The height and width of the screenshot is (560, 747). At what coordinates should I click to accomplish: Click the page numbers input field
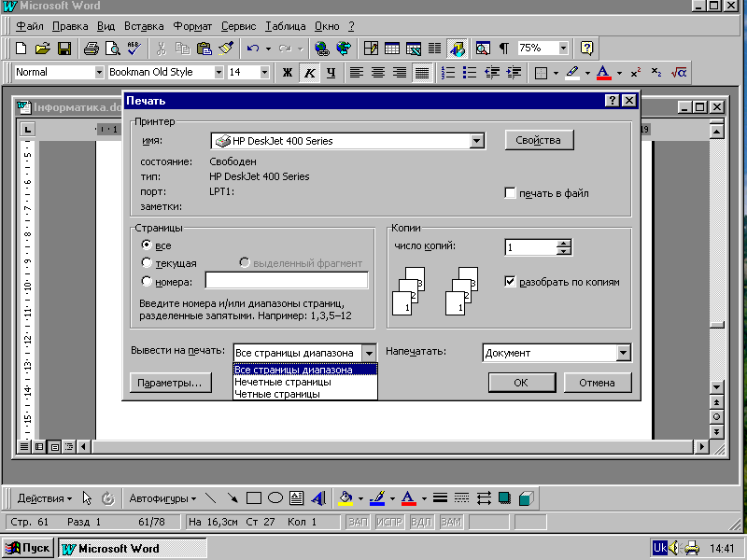(x=287, y=281)
